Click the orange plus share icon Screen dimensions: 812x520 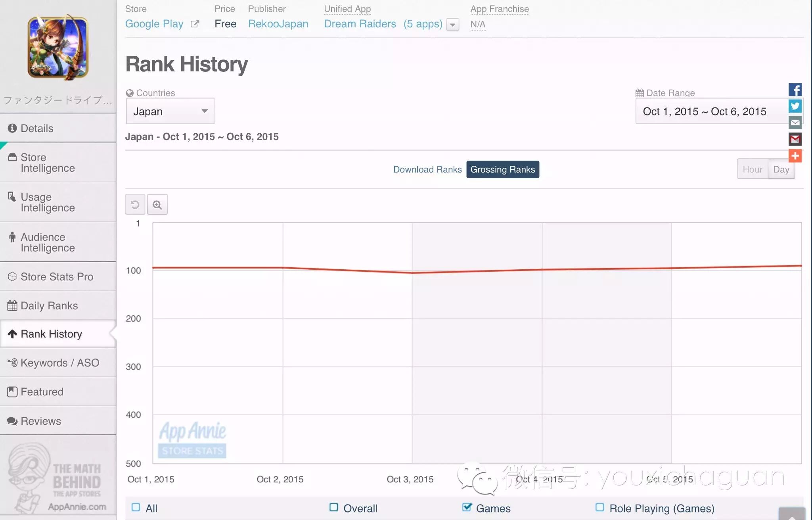click(795, 156)
